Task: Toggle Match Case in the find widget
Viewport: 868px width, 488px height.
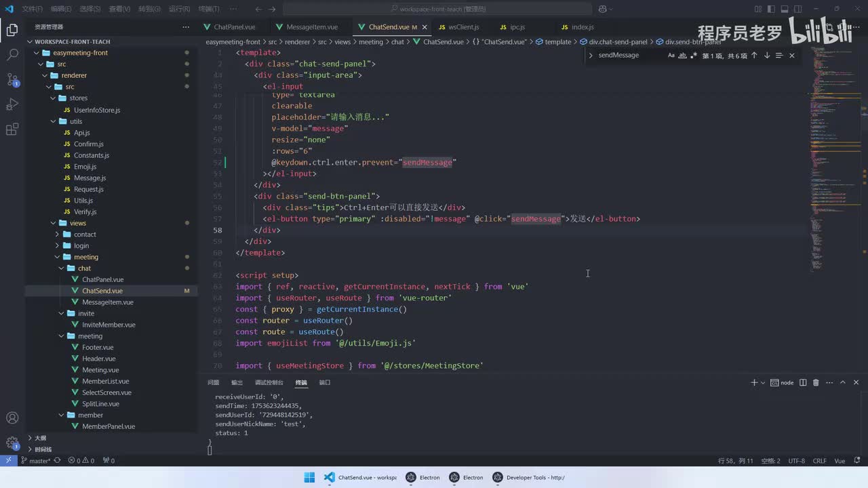Action: click(x=671, y=56)
